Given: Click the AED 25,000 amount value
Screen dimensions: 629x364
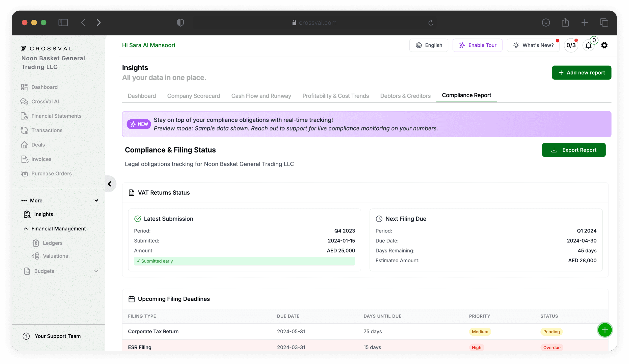Looking at the screenshot, I should pos(341,251).
